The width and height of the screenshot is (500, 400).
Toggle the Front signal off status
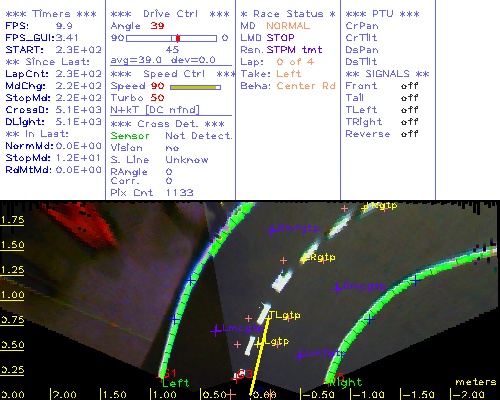click(x=409, y=86)
